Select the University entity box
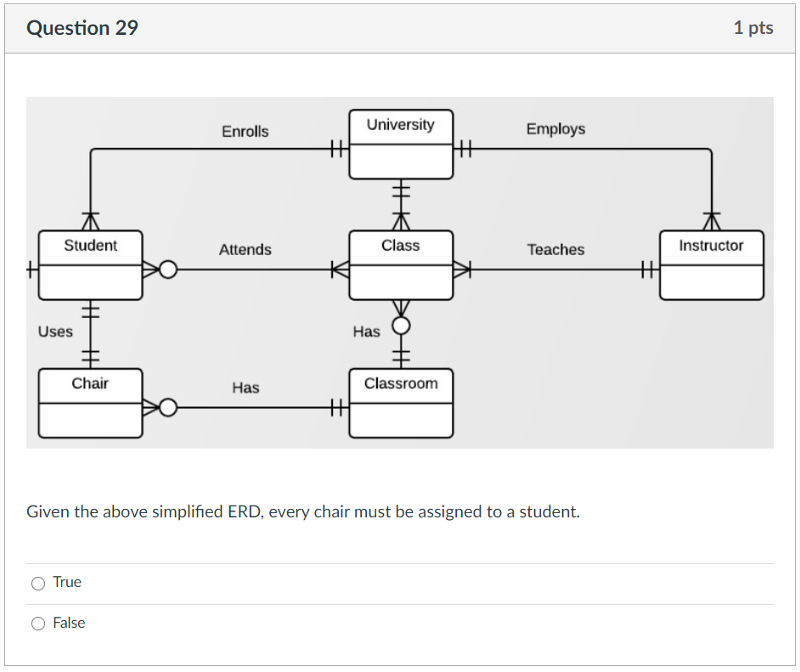The height and width of the screenshot is (672, 800). [x=401, y=144]
